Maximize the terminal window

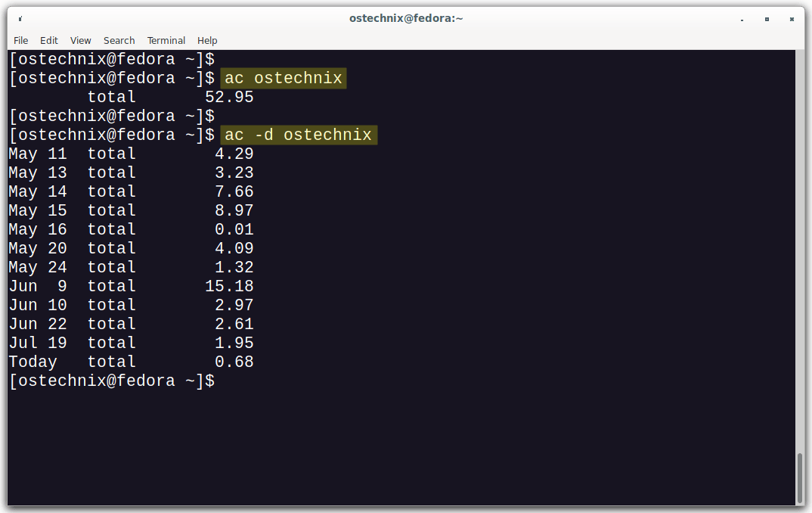coord(767,18)
